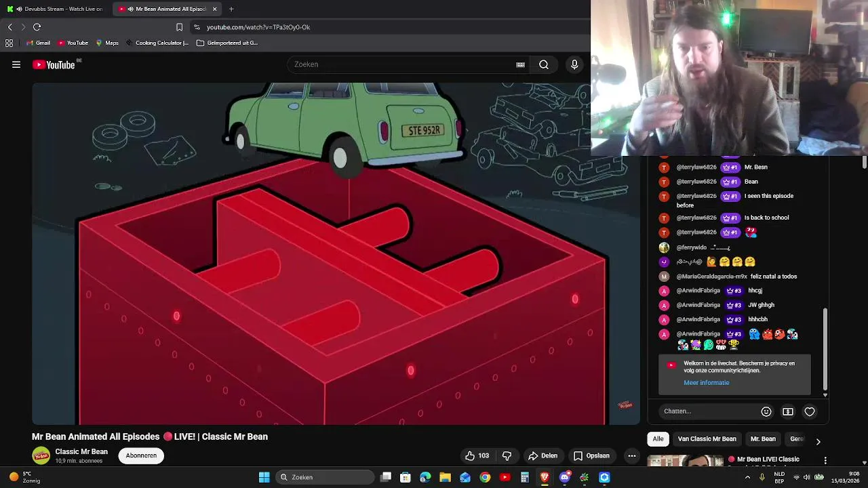Image resolution: width=868 pixels, height=488 pixels.
Task: Open Google Chrome from taskbar
Action: tap(485, 477)
